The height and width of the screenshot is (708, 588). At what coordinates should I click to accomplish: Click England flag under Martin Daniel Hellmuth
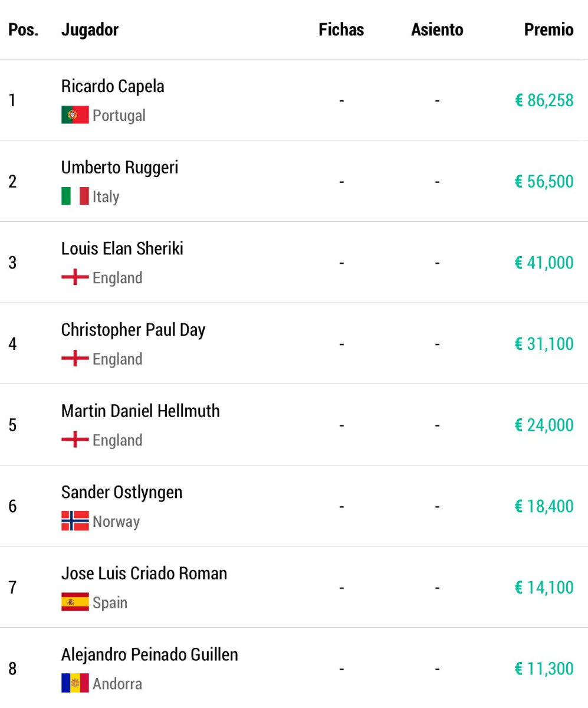[x=75, y=440]
